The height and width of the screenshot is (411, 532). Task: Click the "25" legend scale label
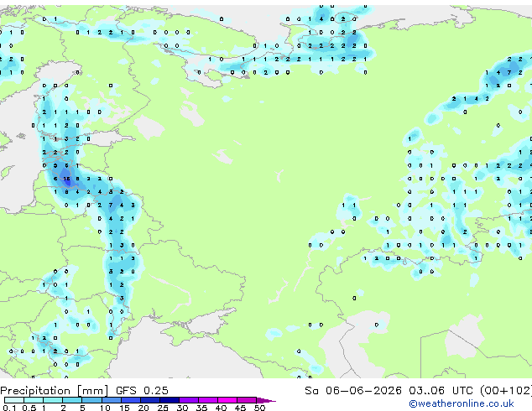[x=163, y=408]
